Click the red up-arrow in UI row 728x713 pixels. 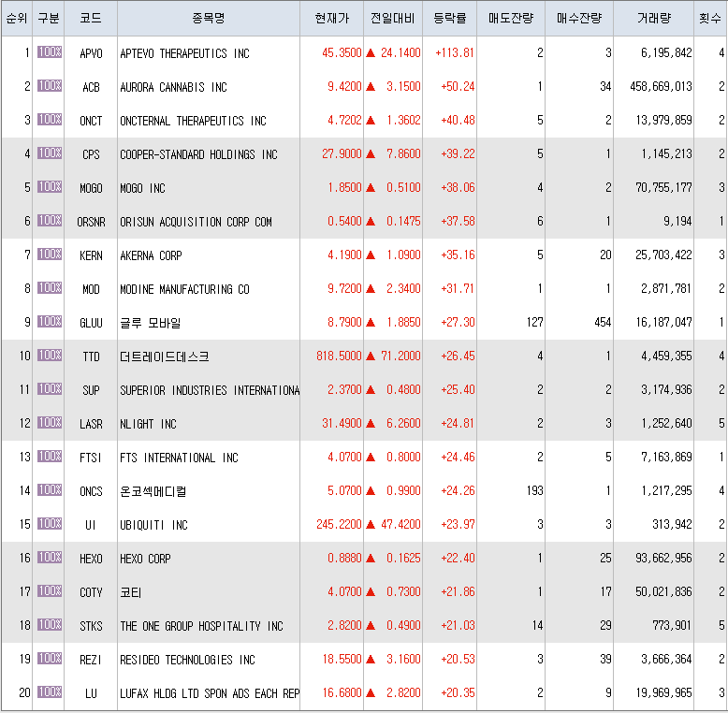click(x=371, y=525)
